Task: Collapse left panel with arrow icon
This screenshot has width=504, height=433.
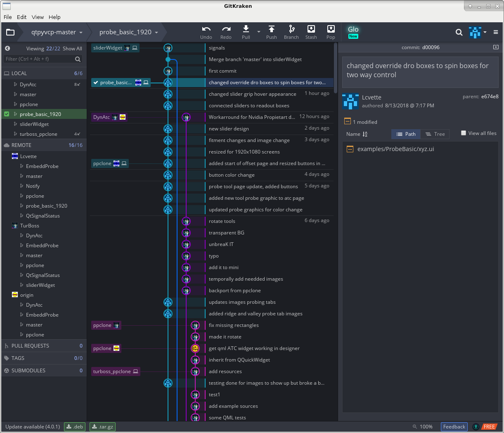Action: point(7,48)
